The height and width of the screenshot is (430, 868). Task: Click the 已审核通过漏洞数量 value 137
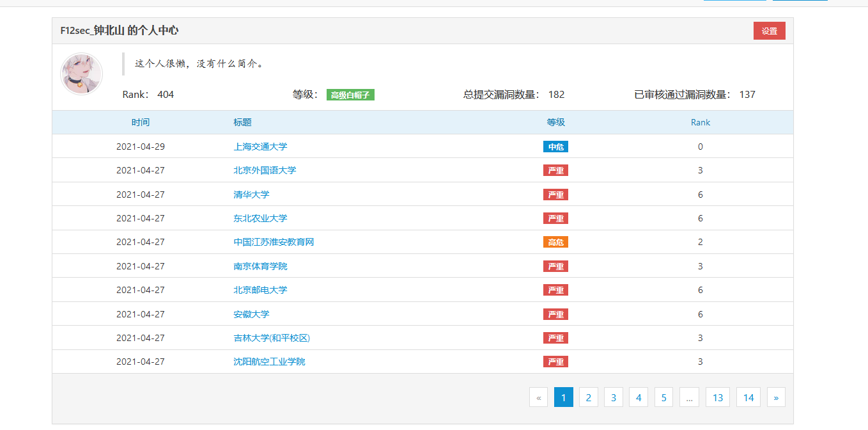747,95
